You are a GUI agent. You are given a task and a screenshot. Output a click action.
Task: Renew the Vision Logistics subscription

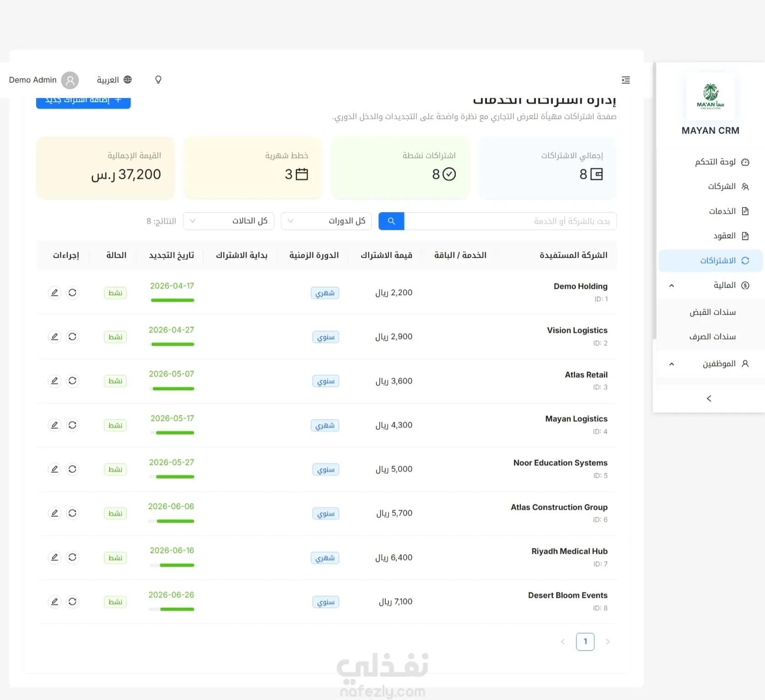[72, 337]
